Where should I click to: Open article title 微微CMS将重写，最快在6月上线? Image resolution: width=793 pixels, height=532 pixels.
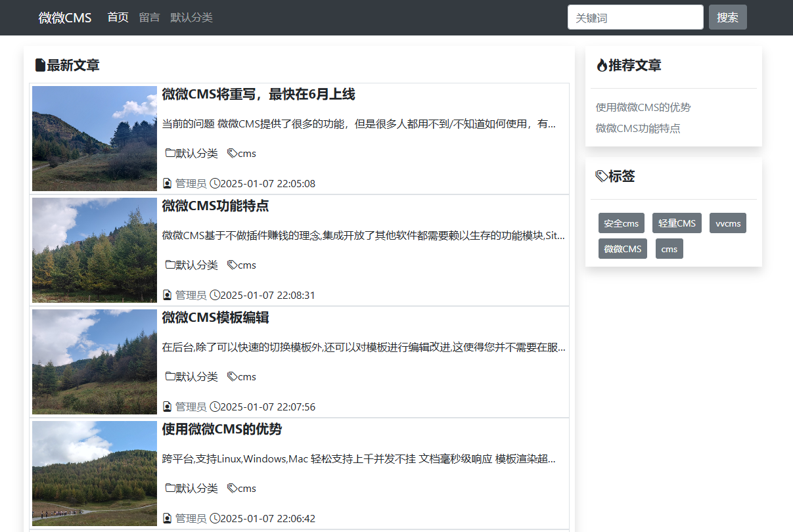(258, 95)
